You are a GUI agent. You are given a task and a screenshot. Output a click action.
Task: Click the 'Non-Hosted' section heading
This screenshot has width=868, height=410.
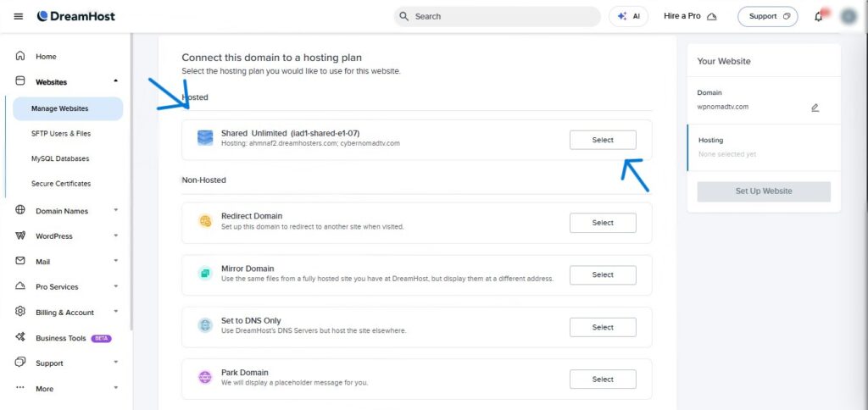(203, 180)
